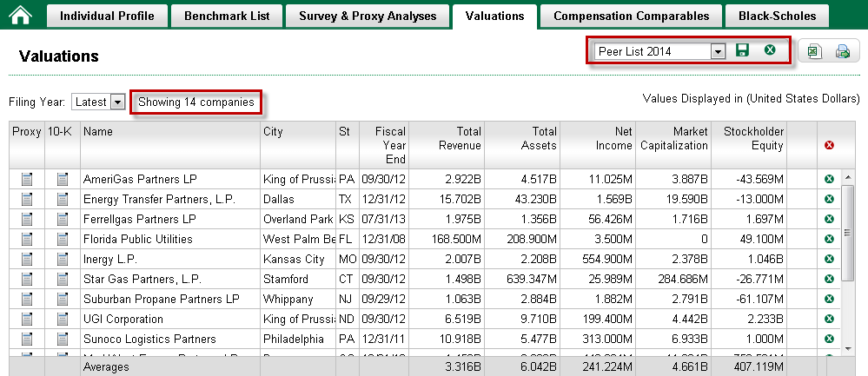868x376 pixels.
Task: Go to the Home page icon
Action: [x=21, y=15]
